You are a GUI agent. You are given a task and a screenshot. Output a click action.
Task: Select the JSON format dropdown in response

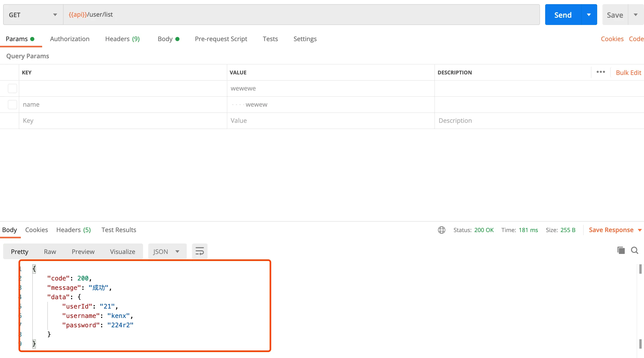pos(166,251)
